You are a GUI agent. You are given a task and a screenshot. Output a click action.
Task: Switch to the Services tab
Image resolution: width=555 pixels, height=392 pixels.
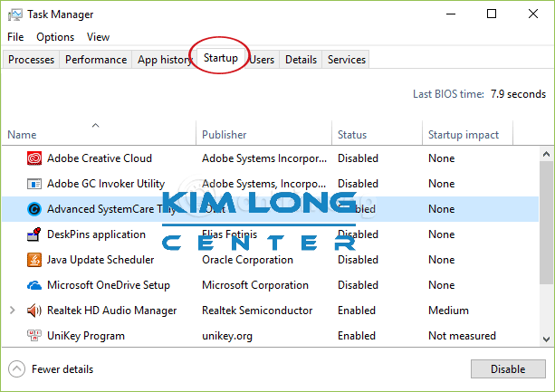pos(347,60)
